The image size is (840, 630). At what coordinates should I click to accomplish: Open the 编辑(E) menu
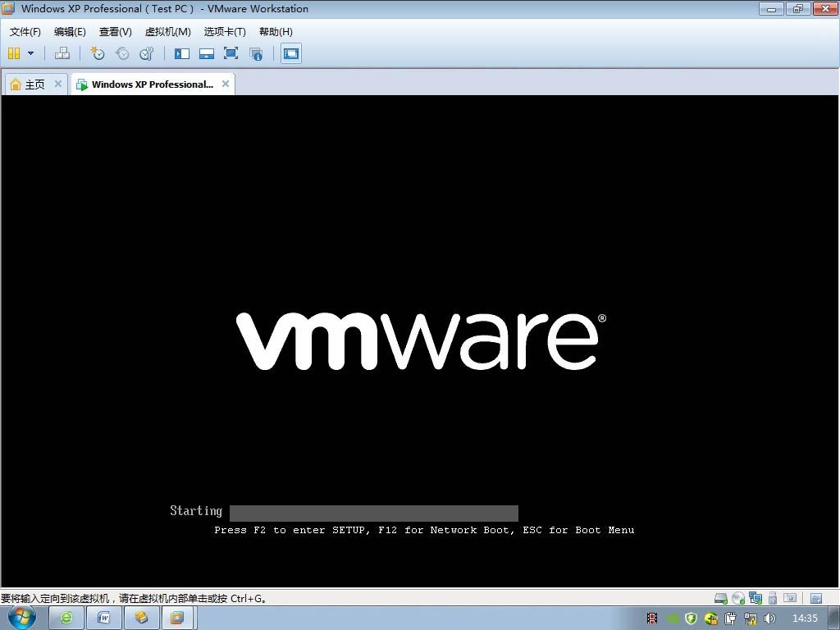coord(70,32)
